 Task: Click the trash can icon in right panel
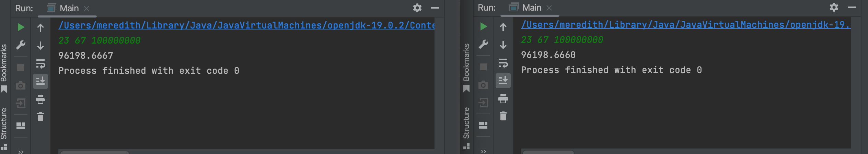click(x=503, y=116)
